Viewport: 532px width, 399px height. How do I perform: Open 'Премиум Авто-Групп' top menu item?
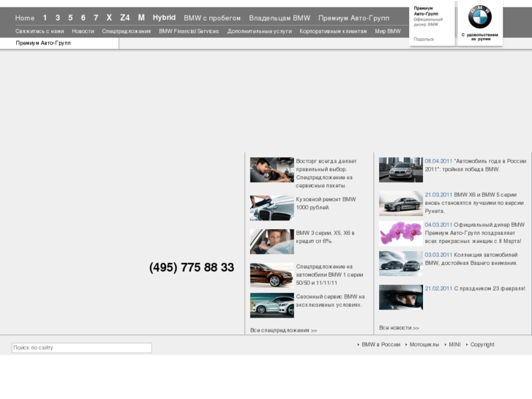tap(353, 18)
